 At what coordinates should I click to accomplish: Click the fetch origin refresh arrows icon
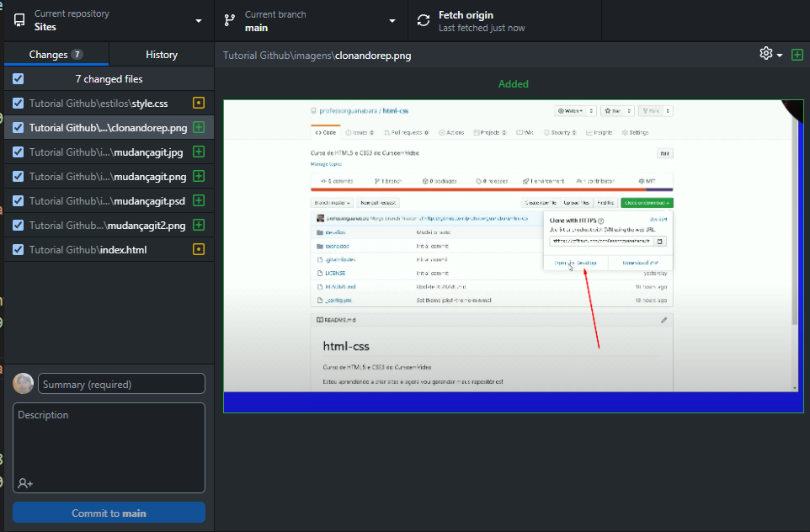pyautogui.click(x=424, y=21)
